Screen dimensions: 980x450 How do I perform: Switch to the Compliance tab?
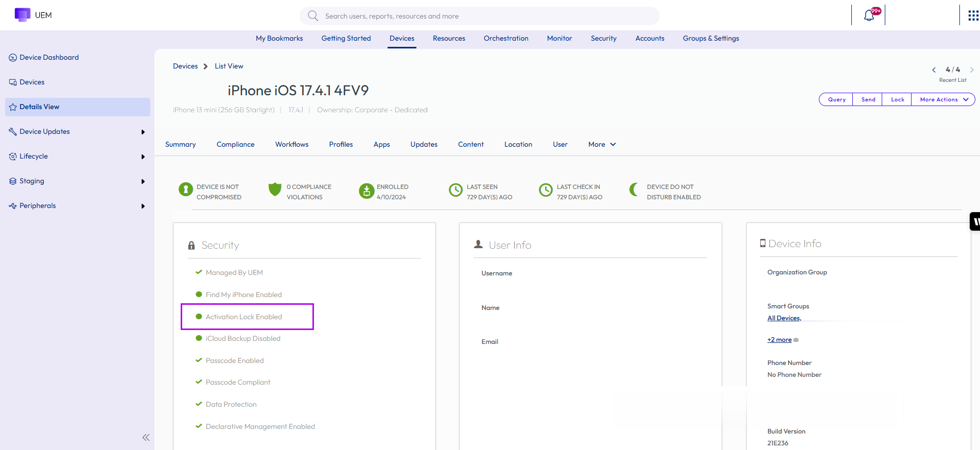coord(236,145)
